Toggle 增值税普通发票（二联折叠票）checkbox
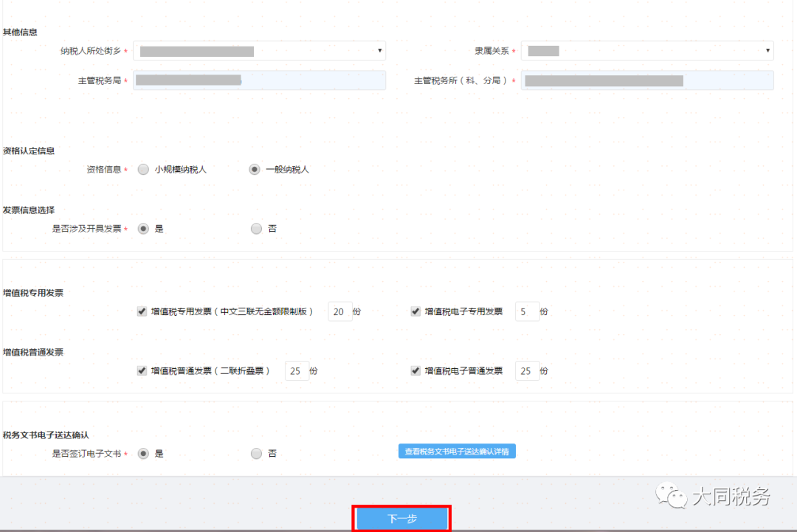 [142, 371]
